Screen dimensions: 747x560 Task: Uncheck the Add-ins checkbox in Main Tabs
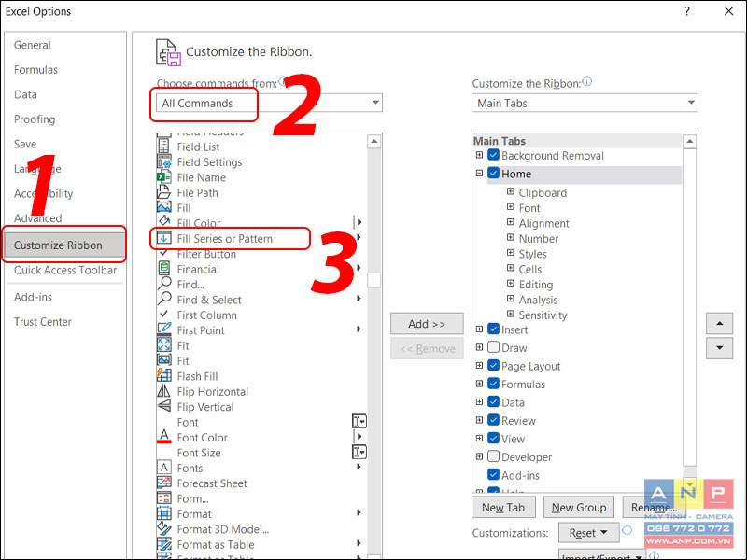tap(494, 475)
